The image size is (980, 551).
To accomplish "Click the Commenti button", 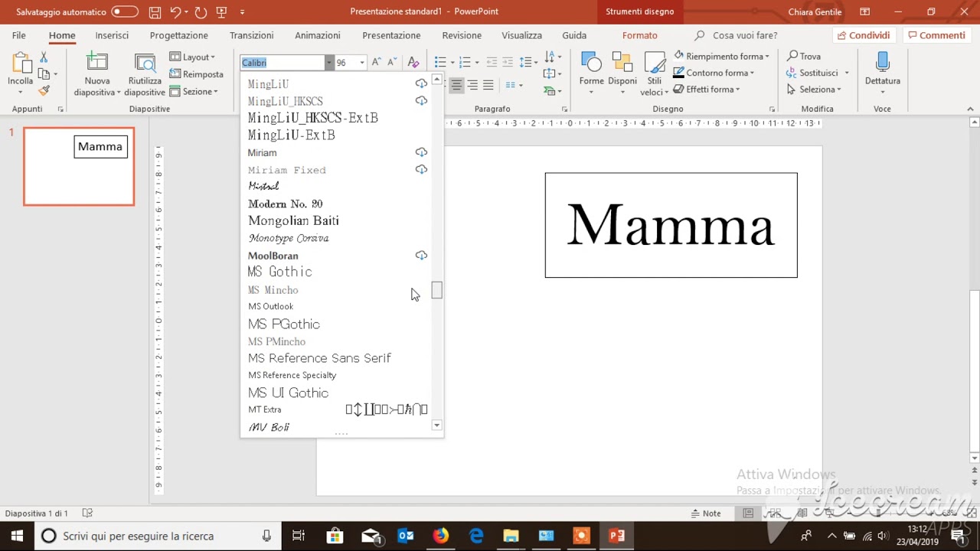I will pyautogui.click(x=936, y=35).
